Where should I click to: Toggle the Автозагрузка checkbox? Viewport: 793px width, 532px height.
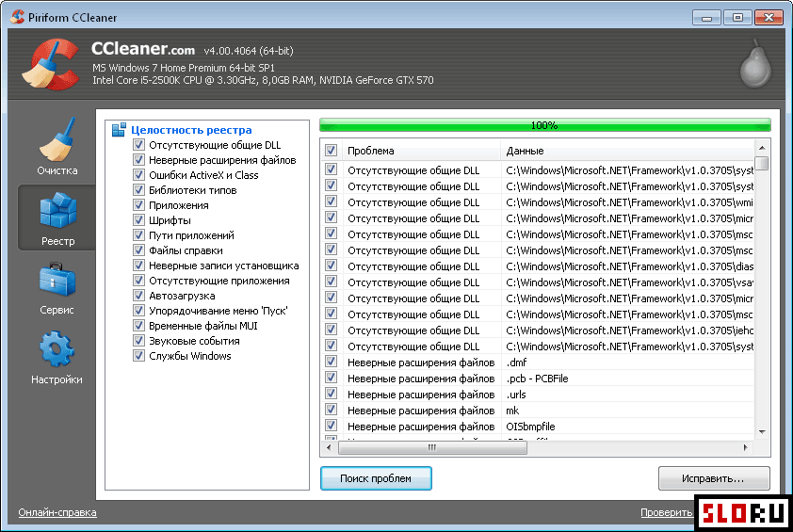tap(138, 296)
